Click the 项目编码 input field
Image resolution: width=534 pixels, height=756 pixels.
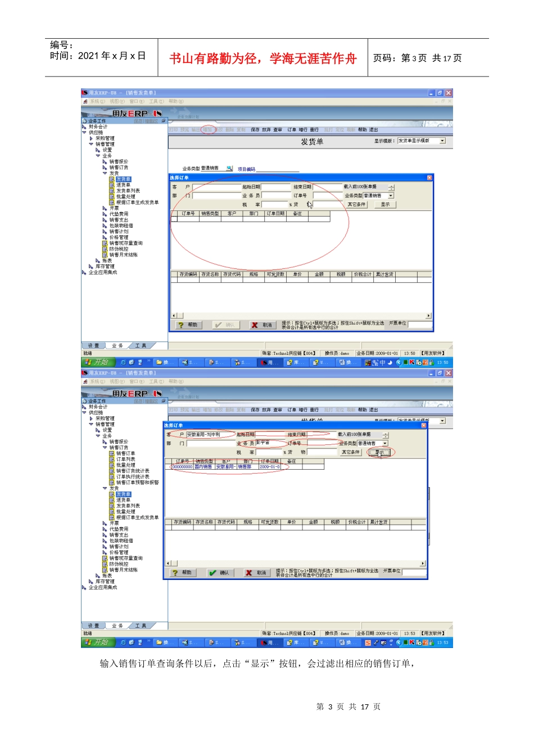click(278, 169)
